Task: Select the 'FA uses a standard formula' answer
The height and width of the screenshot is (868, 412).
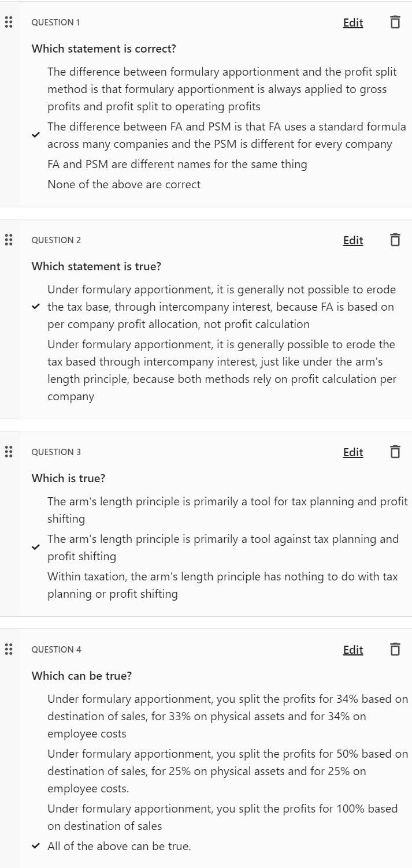Action: 227,135
